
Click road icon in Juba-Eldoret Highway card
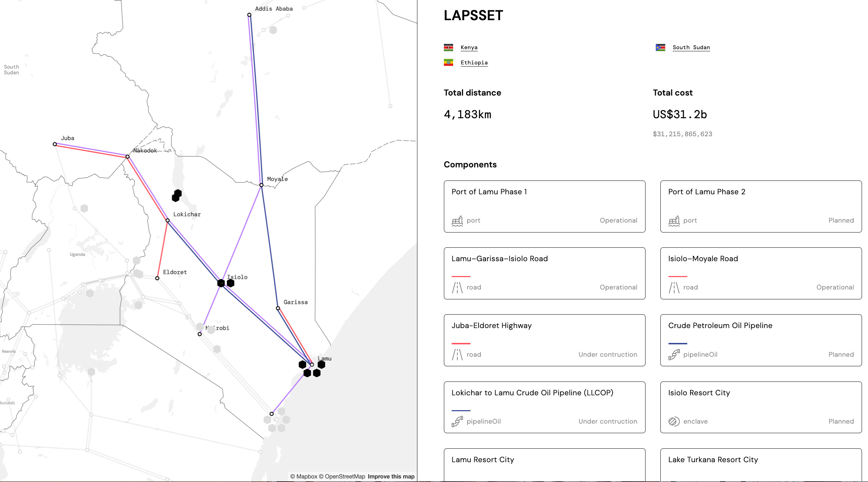[x=457, y=355]
